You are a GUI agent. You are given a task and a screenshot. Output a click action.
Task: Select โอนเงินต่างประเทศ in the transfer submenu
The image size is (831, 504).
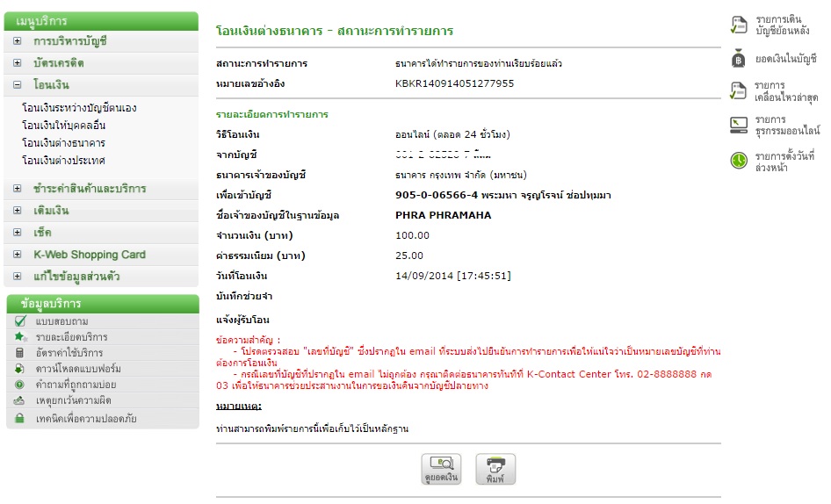pos(63,161)
